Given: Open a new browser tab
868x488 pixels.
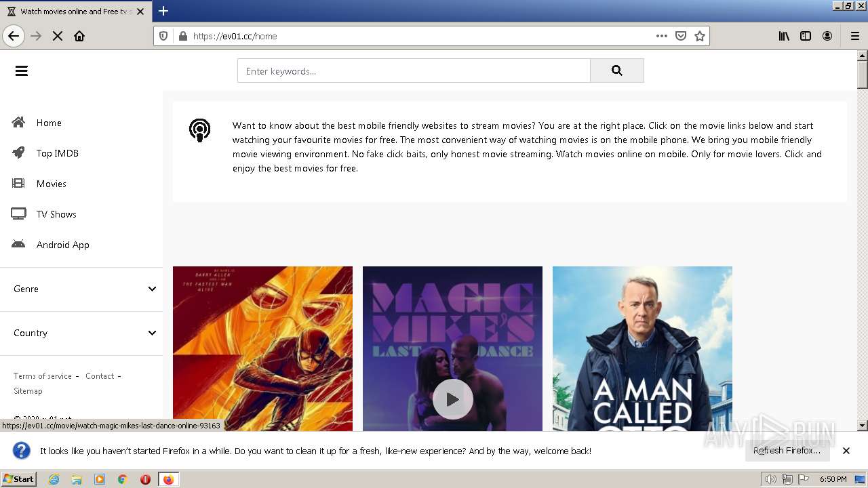Looking at the screenshot, I should pos(163,11).
